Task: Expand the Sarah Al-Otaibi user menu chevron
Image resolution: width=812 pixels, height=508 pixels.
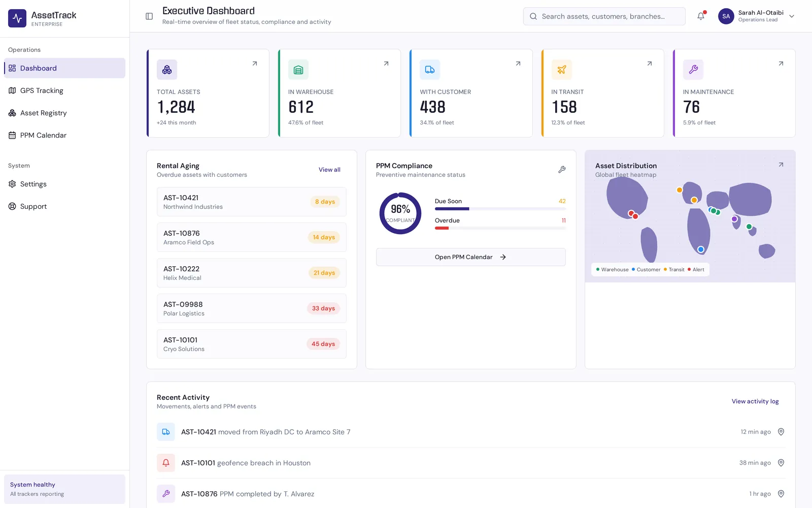Action: [x=792, y=16]
